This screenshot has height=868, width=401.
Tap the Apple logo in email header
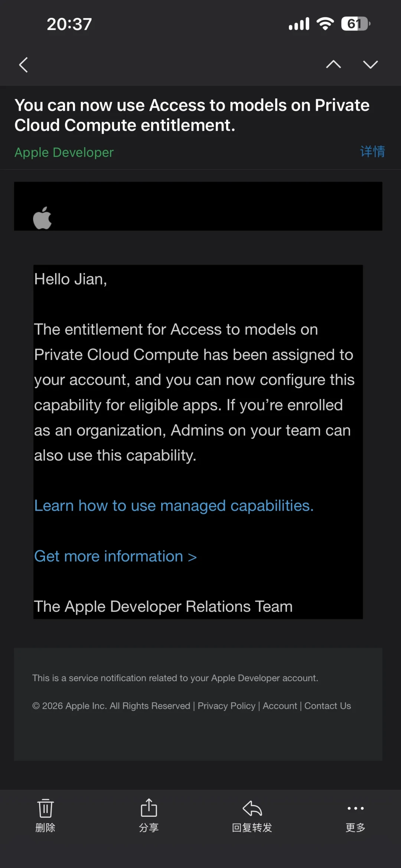[42, 218]
